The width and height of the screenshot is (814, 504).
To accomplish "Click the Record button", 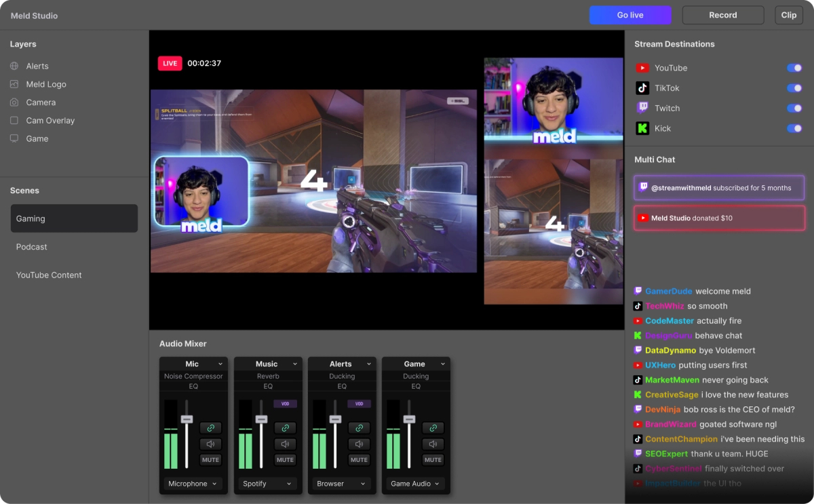I will tap(723, 15).
